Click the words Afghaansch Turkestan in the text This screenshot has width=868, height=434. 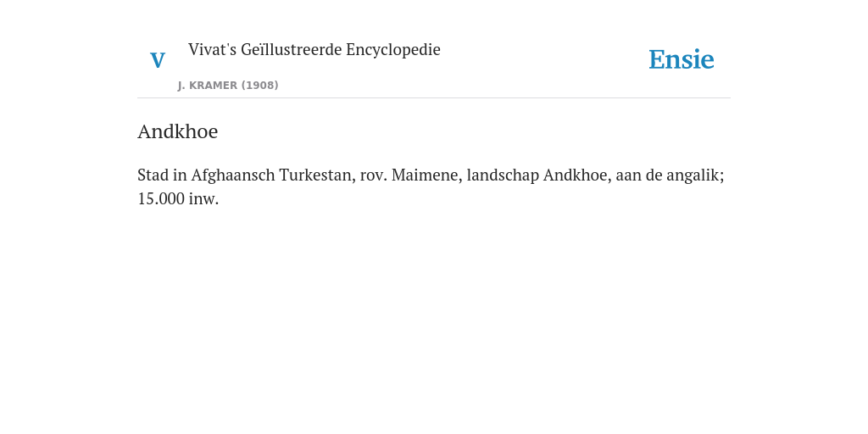tap(272, 175)
